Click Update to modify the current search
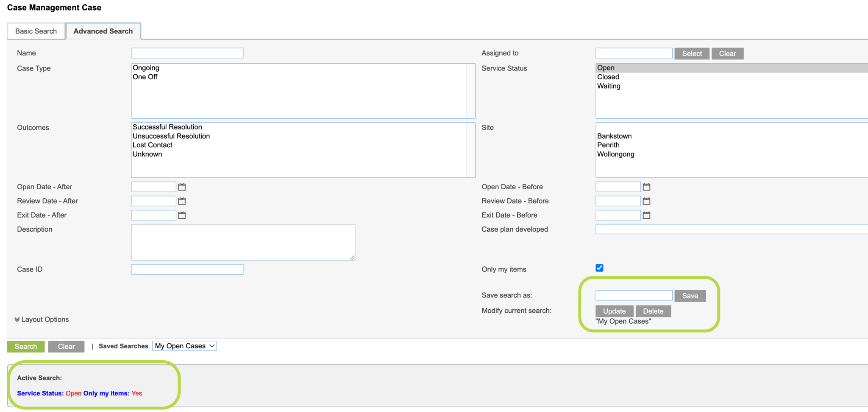 point(614,311)
